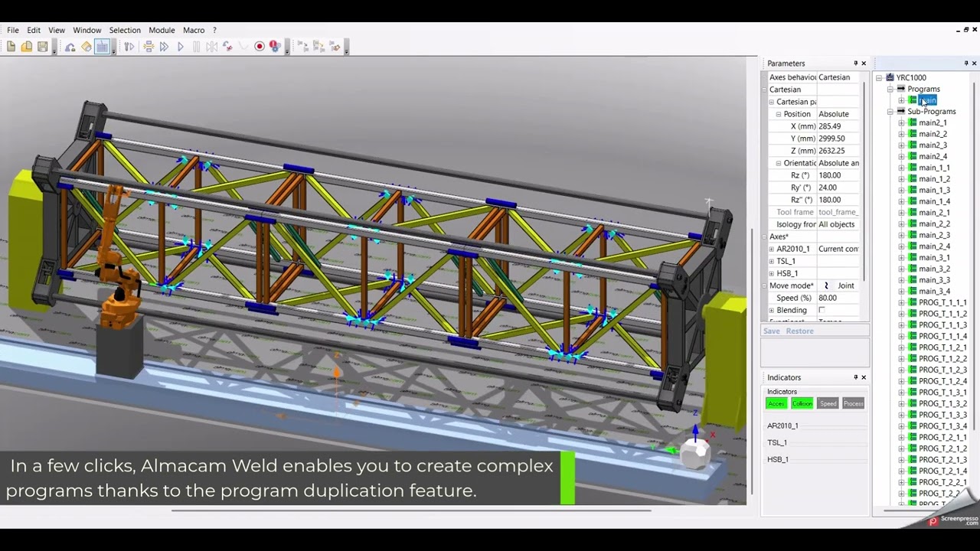Click the green PROG_T_1_1_1 program icon
Viewport: 980px width, 551px height.
click(913, 302)
